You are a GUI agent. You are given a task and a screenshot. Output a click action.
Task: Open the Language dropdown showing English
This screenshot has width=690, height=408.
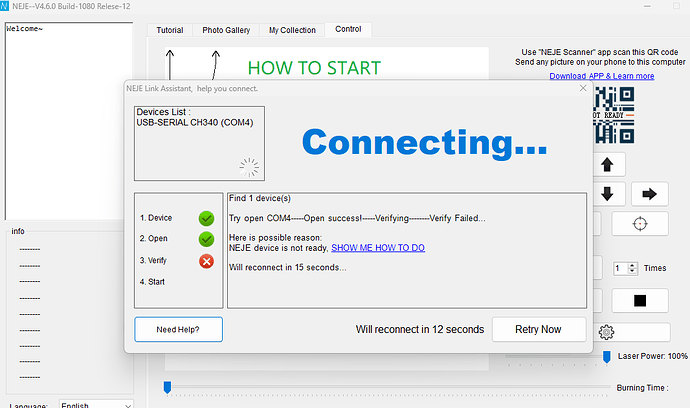[96, 404]
